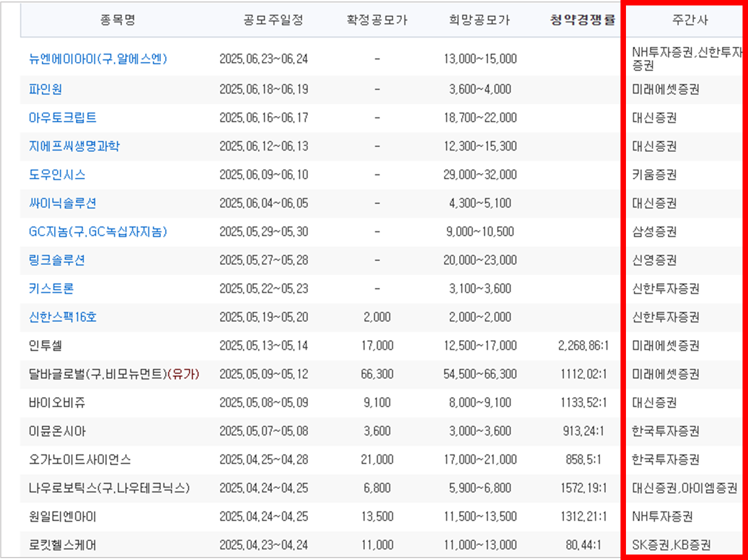Click underwriter NH투자증권,신한투자증권 for 뉴엔에이아이
The height and width of the screenshot is (560, 748).
687,59
